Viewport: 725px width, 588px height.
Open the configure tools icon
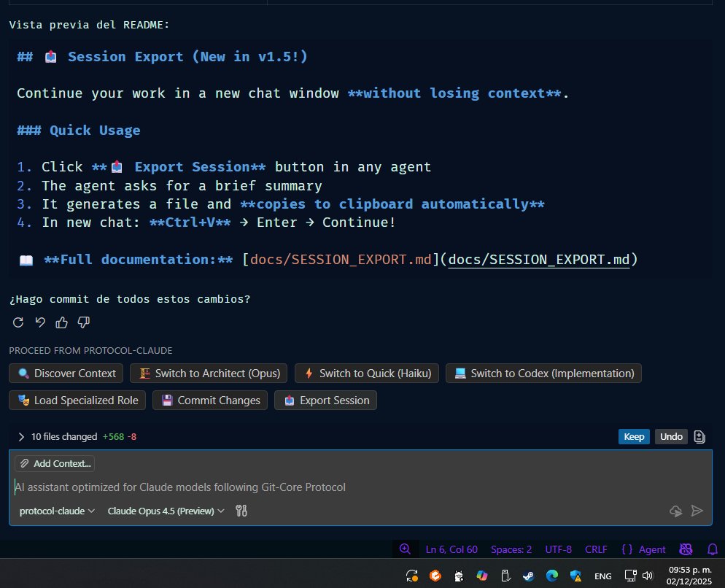click(x=241, y=511)
